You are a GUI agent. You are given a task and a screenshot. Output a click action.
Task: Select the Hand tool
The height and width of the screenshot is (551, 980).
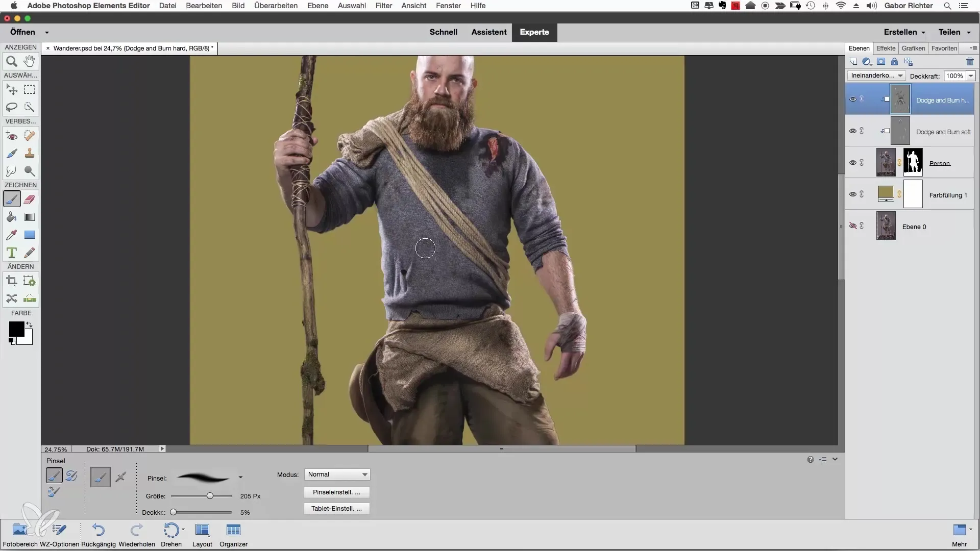[30, 62]
